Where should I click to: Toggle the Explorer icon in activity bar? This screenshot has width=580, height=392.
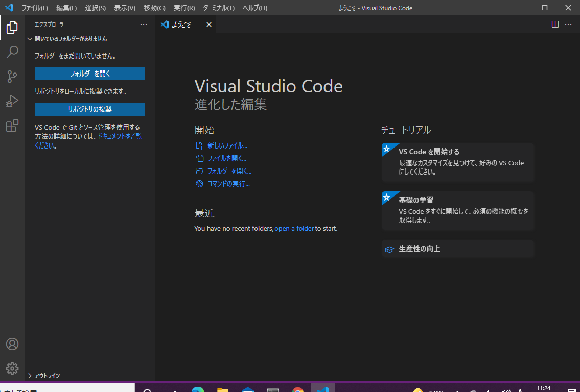click(12, 28)
